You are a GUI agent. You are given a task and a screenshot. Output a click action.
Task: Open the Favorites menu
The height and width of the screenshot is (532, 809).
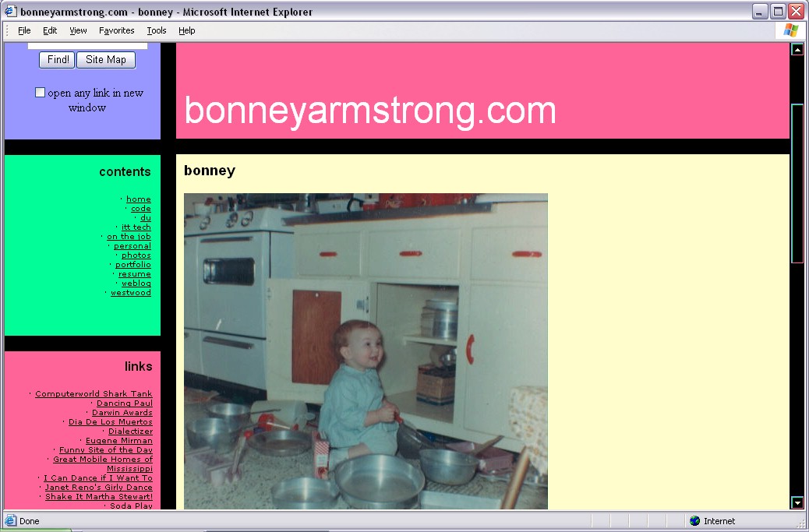coord(116,30)
